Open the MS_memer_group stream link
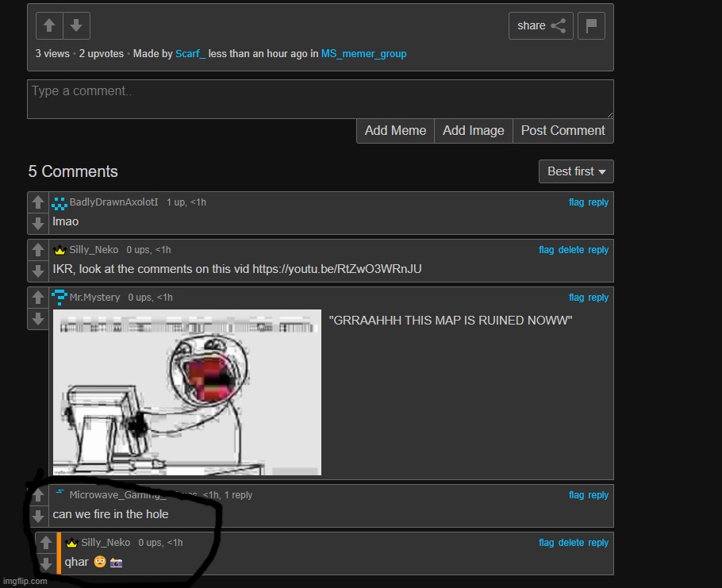This screenshot has width=722, height=588. (363, 54)
